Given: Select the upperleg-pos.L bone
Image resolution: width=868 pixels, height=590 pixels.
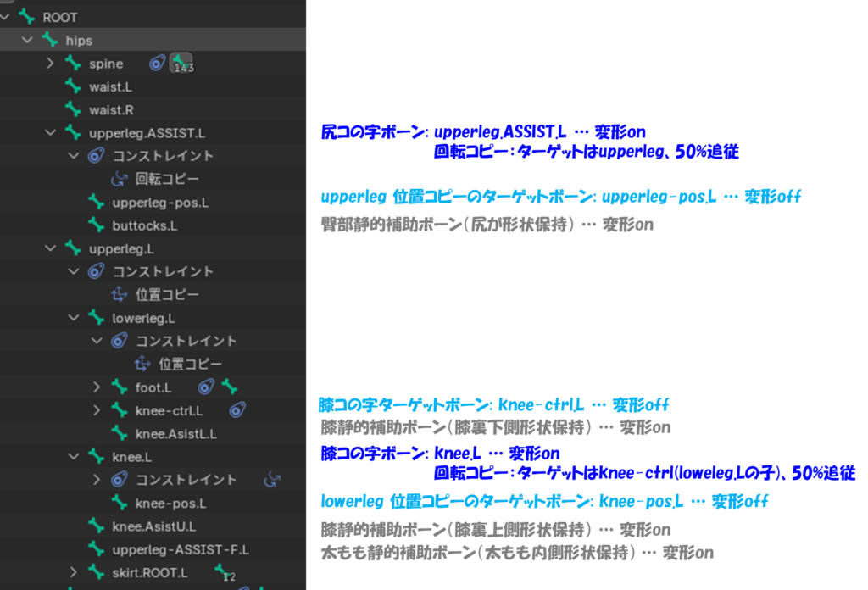Looking at the screenshot, I should coord(159,203).
